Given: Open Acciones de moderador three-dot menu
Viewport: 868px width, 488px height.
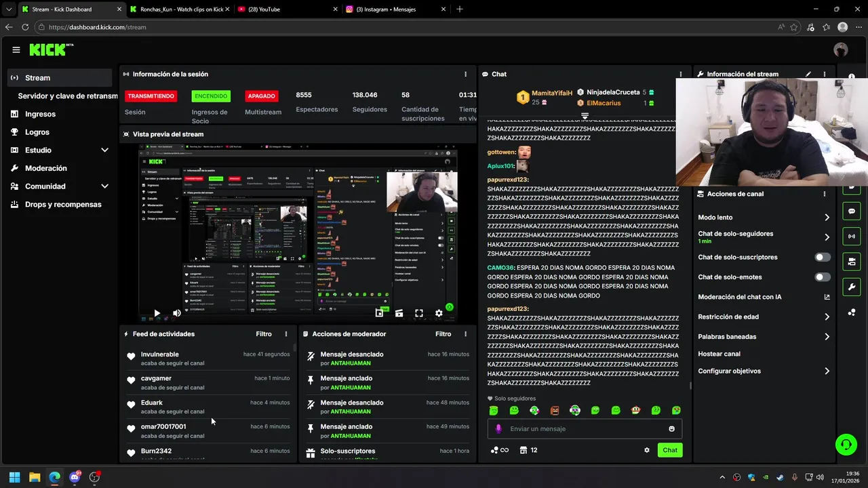Looking at the screenshot, I should [465, 334].
